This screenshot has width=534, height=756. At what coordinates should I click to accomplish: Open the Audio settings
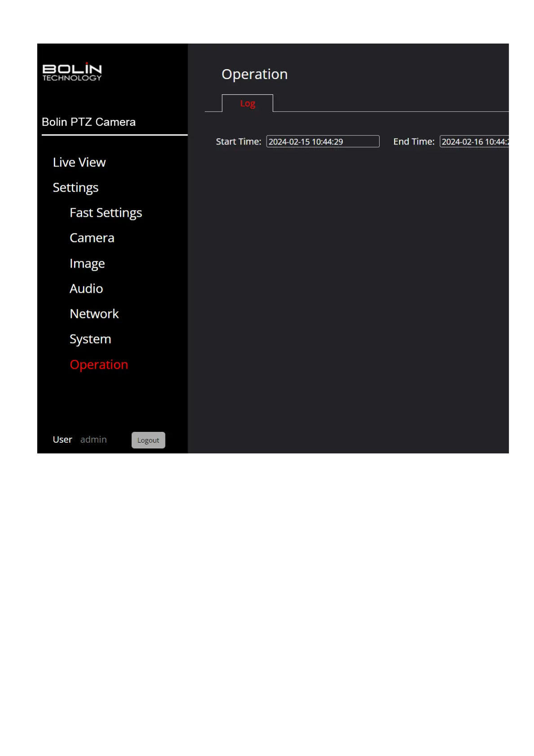[86, 289]
